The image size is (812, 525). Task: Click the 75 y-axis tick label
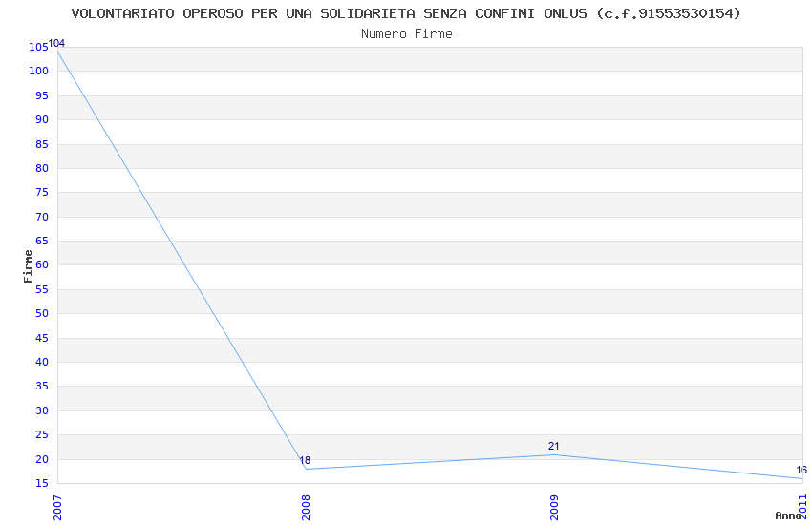(x=42, y=192)
